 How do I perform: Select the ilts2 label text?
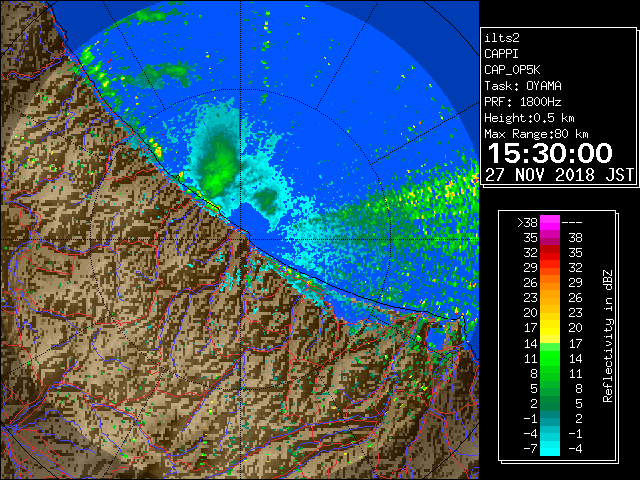(x=502, y=38)
